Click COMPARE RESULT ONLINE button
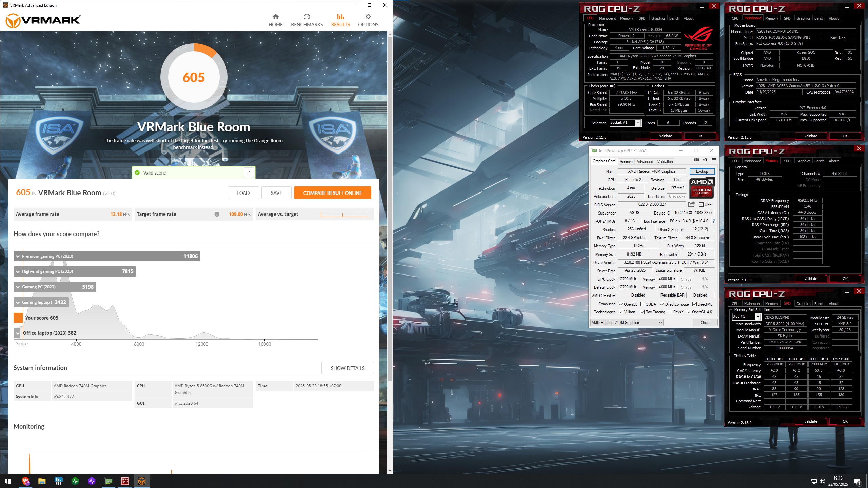The width and height of the screenshot is (868, 488). pos(332,193)
